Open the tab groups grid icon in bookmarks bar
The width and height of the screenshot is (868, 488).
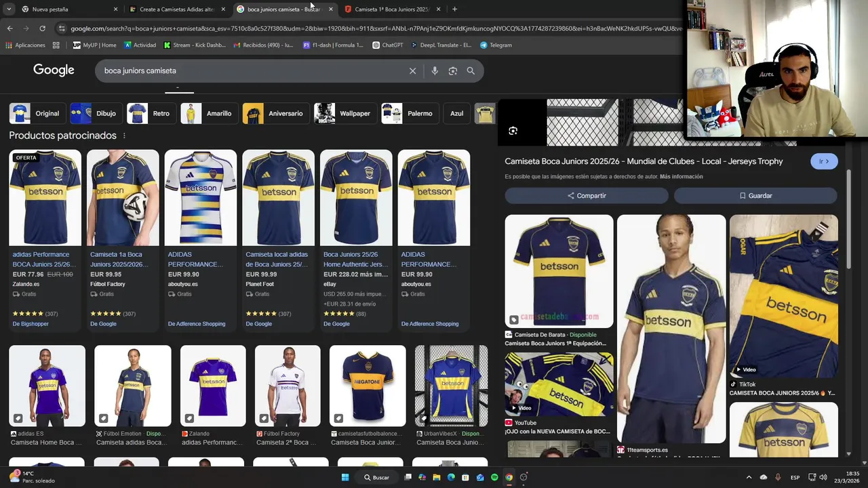click(56, 45)
